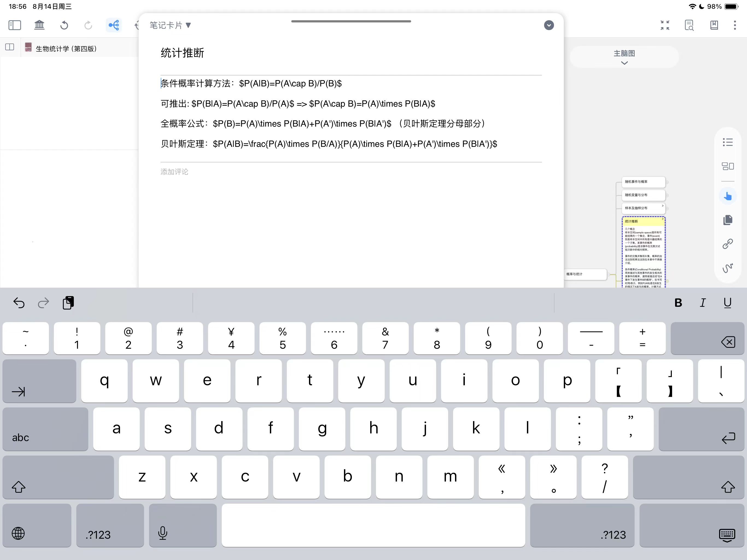Image resolution: width=747 pixels, height=560 pixels.
Task: Activate the mind map mode icon
Action: click(113, 25)
